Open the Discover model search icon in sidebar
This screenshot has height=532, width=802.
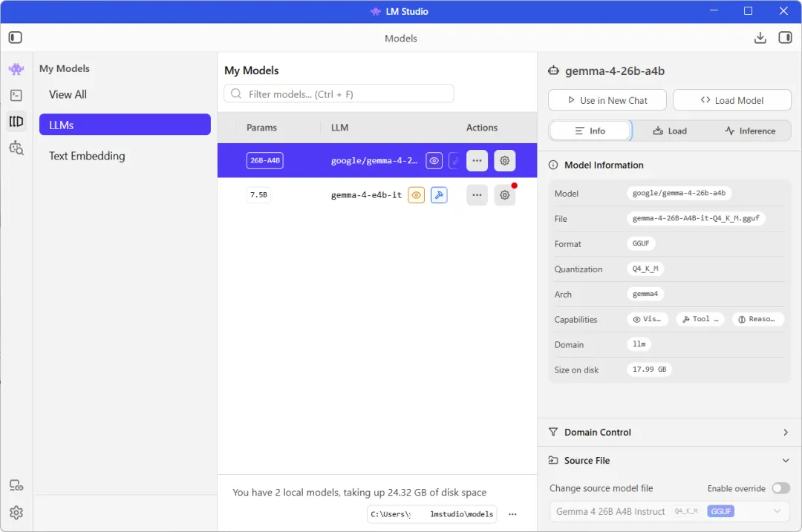(x=16, y=148)
